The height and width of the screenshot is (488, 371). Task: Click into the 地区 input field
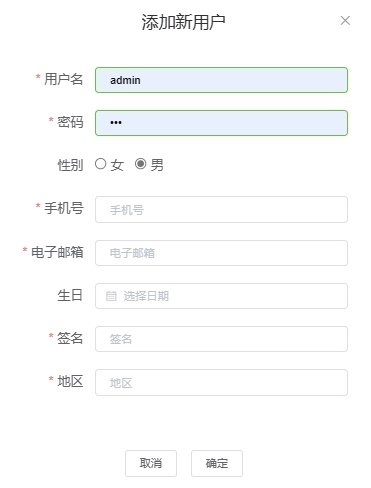(x=221, y=382)
